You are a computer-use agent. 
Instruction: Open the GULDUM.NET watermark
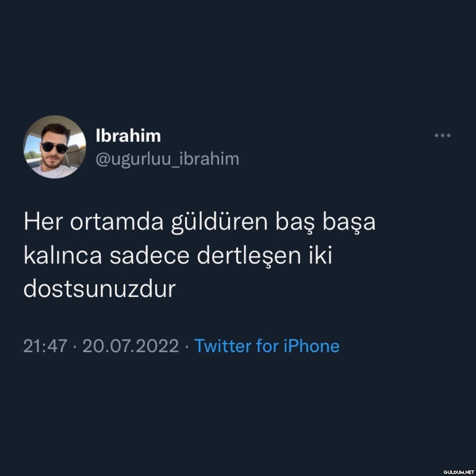[459, 472]
